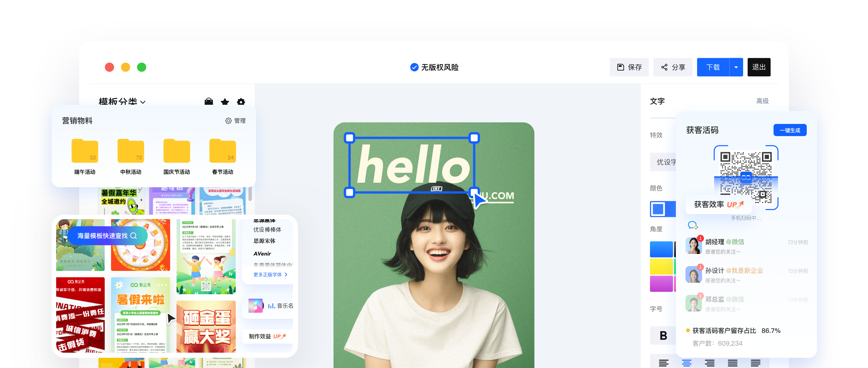The width and height of the screenshot is (868, 368).
Task: Click the template list scrollbar
Action: pyautogui.click(x=250, y=194)
